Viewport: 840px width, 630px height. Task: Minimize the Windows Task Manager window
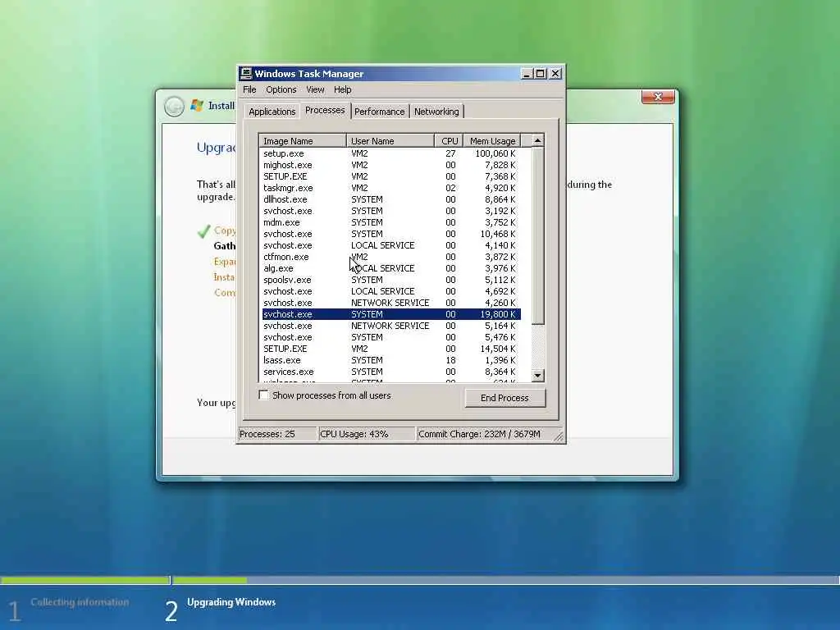click(527, 73)
